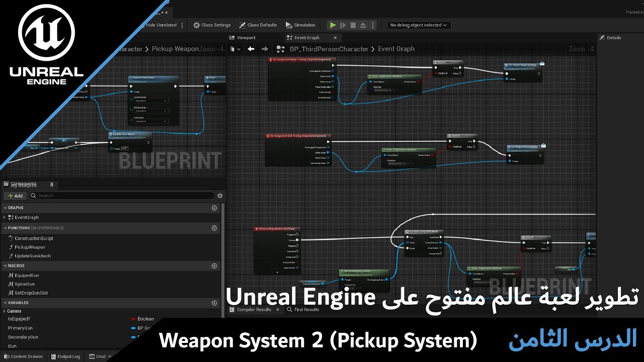Click the blueprint graph icon in breadcrumb
The height and width of the screenshot is (362, 644).
click(281, 49)
